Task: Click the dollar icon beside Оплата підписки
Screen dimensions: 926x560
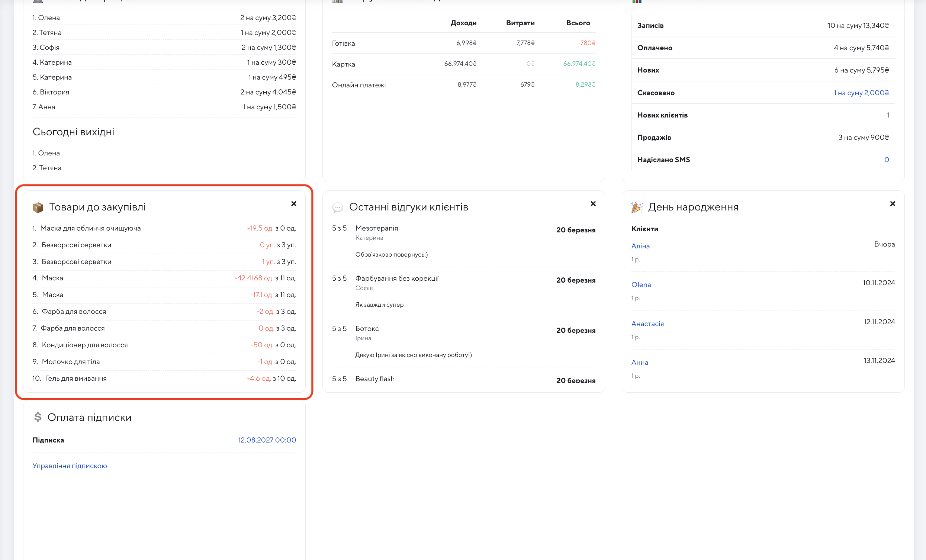Action: (x=38, y=417)
